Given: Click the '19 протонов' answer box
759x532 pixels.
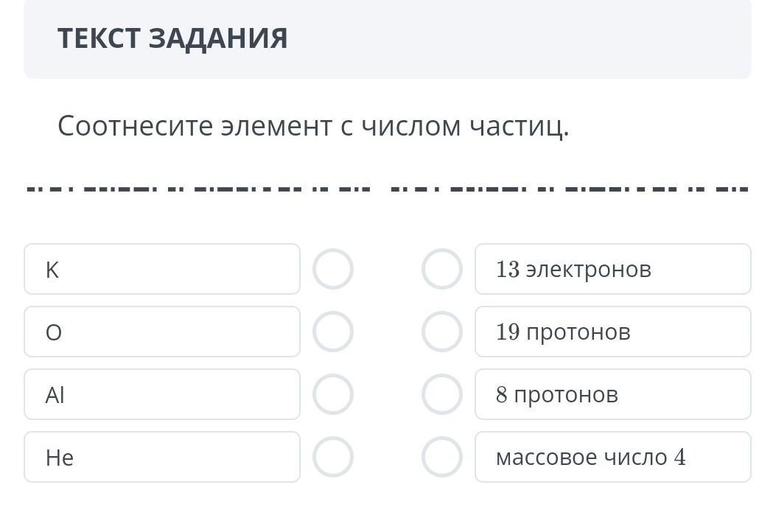Looking at the screenshot, I should pyautogui.click(x=612, y=332).
